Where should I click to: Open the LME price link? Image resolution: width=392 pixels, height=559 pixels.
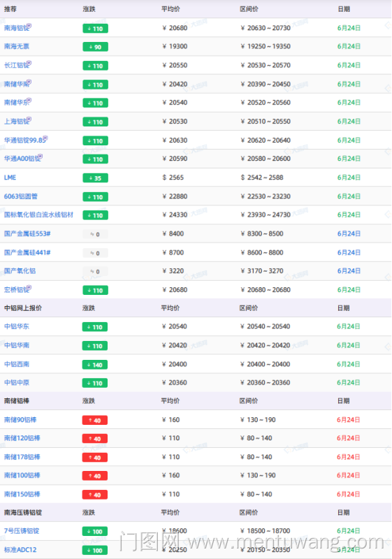[10, 177]
